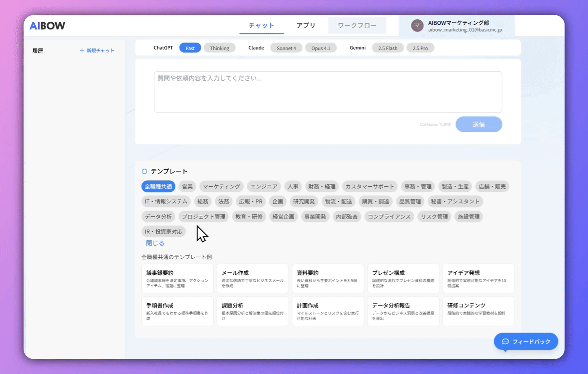Select the ChatGPT Fast model

point(190,48)
